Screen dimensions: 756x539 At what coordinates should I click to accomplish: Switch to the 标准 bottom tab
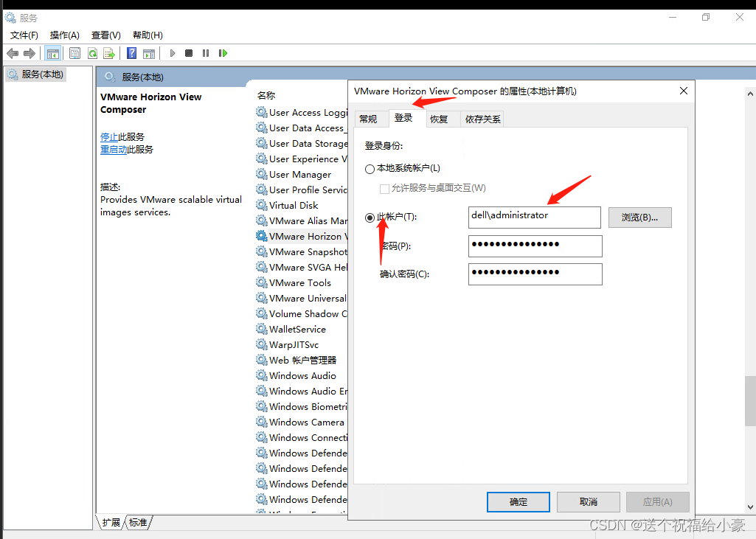[139, 523]
